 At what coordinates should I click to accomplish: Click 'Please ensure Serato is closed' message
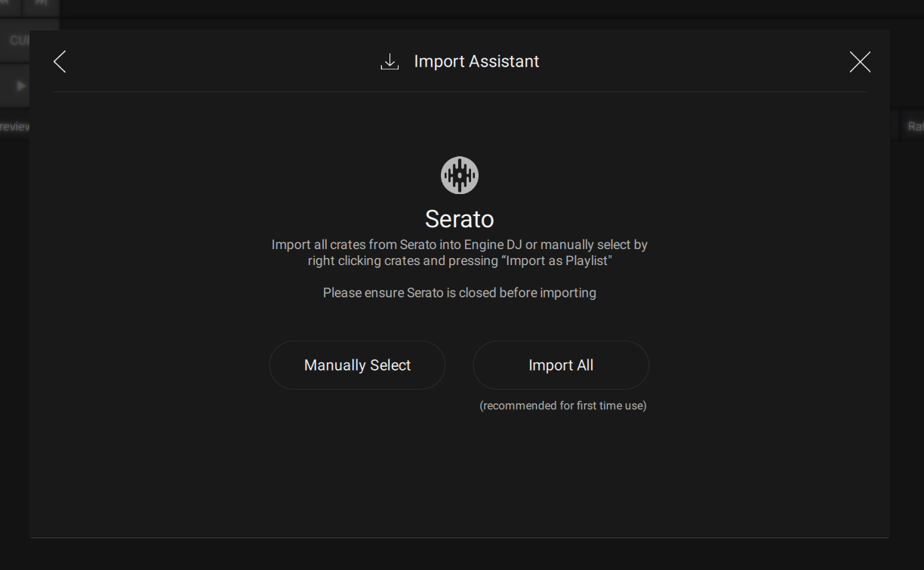click(x=460, y=293)
